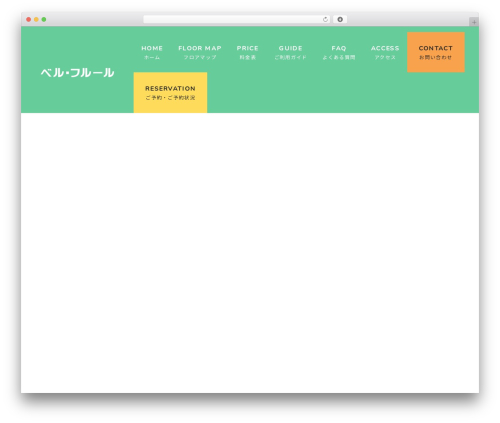
Task: View the FAQ page
Action: [x=339, y=52]
